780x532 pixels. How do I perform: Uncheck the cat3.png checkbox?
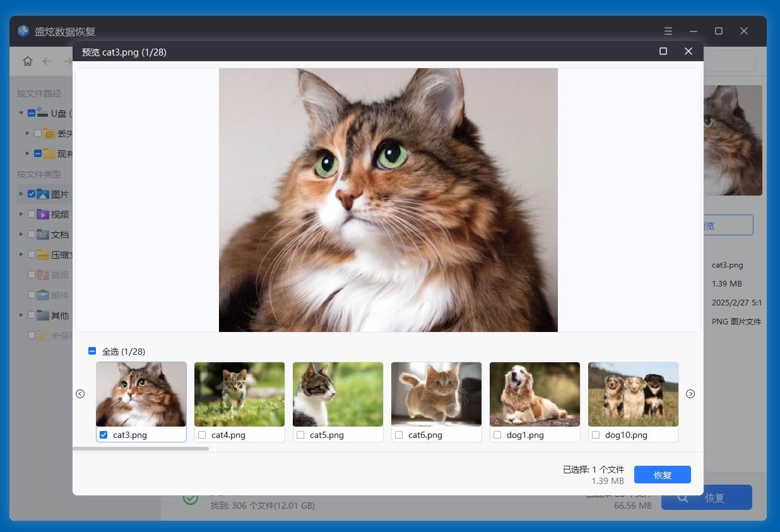click(x=104, y=435)
